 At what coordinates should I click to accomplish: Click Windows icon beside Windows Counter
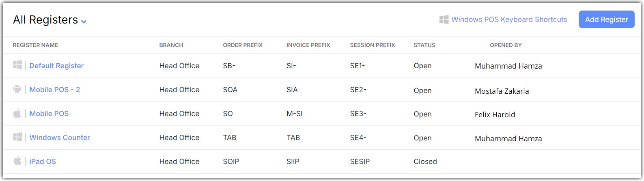point(17,137)
